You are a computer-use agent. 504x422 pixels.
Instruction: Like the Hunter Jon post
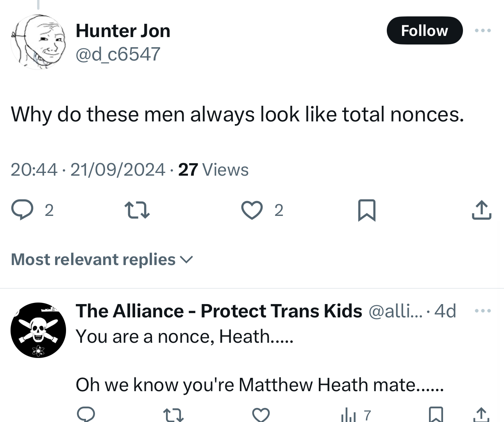tap(252, 210)
